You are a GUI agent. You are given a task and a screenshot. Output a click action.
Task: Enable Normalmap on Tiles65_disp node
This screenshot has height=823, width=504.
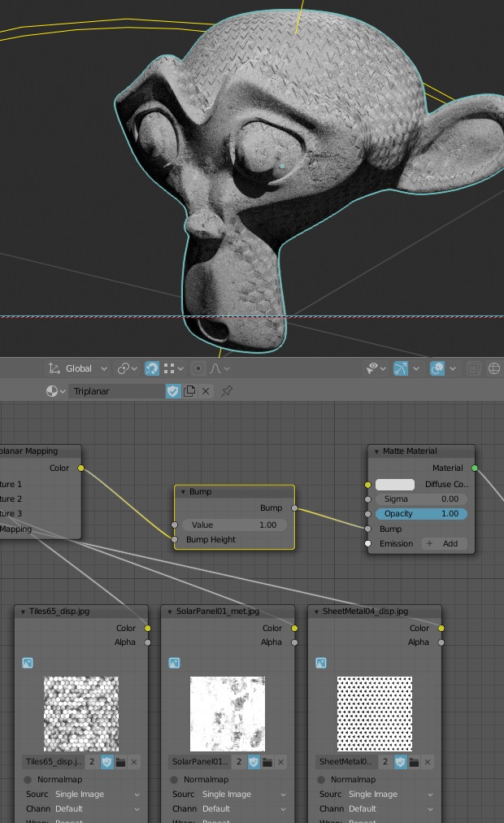(x=28, y=780)
